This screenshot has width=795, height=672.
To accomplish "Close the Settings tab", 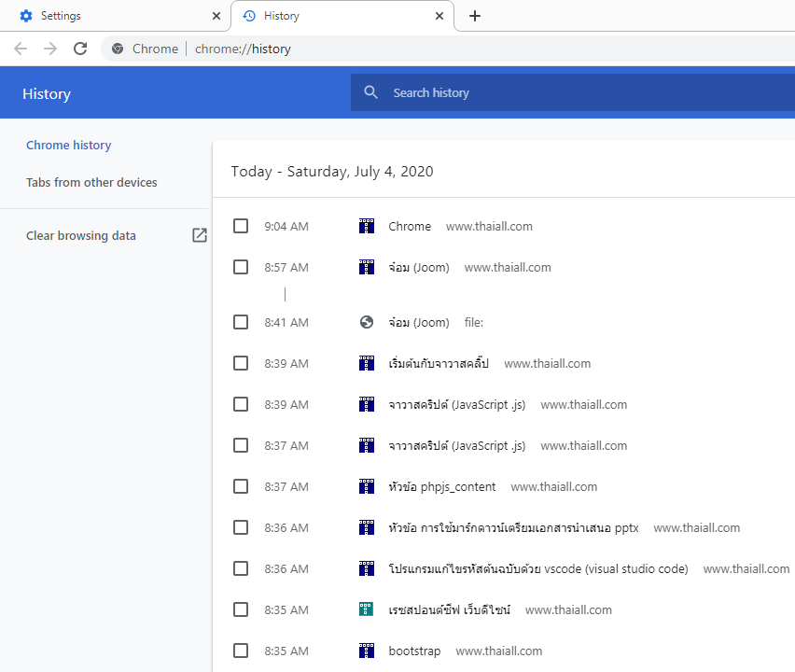I will click(216, 16).
